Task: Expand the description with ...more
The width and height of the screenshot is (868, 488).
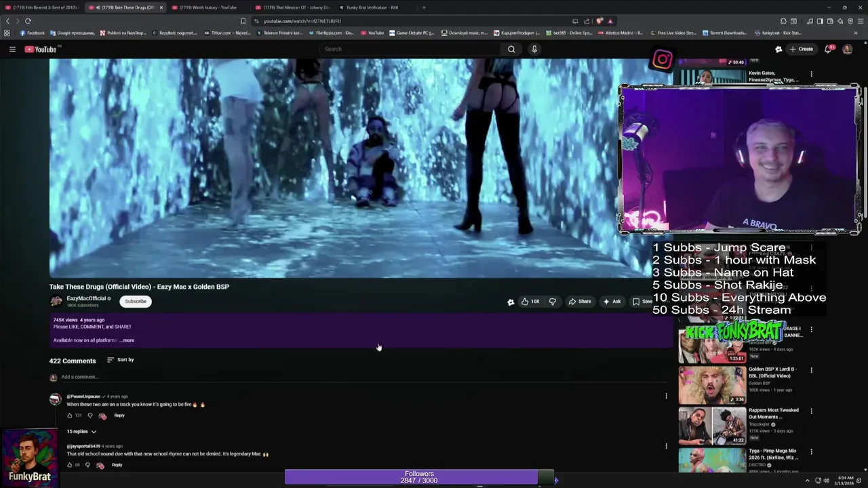Action: tap(127, 340)
